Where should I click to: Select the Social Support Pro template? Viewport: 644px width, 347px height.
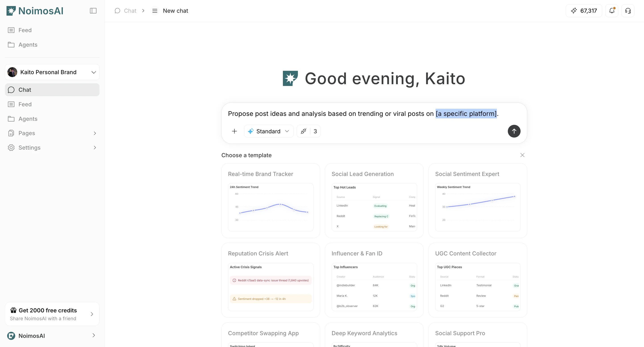477,334
